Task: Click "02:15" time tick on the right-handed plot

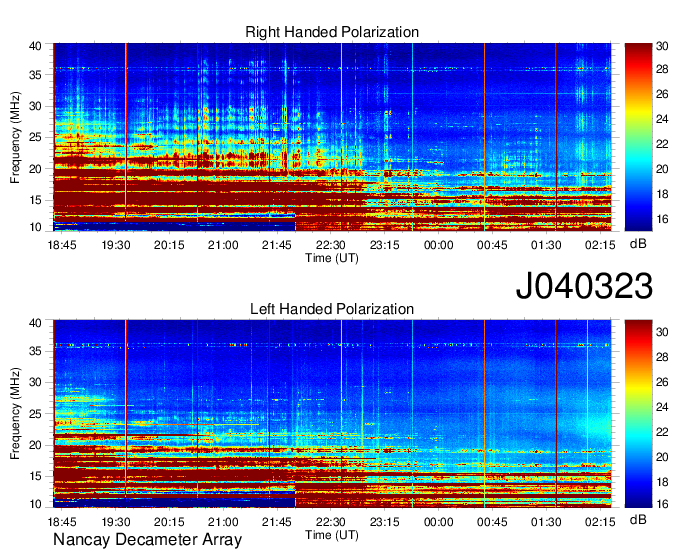Action: (600, 245)
